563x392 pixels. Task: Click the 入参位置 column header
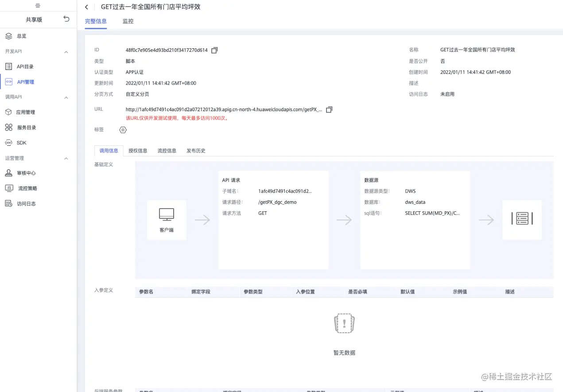point(305,292)
